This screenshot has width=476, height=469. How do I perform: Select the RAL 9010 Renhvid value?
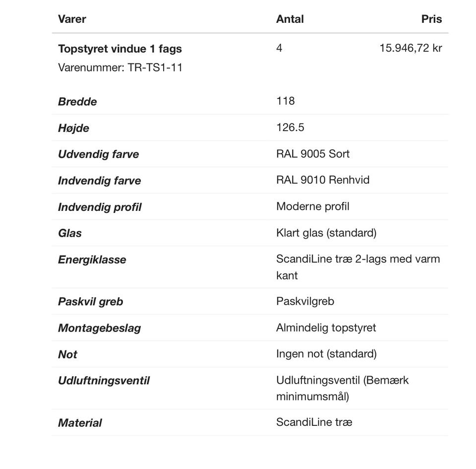pyautogui.click(x=322, y=180)
